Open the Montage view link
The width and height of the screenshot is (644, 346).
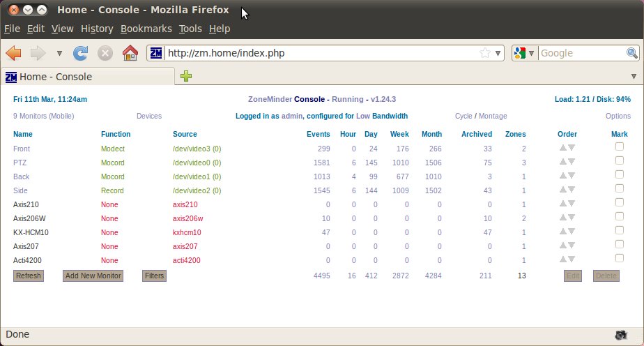coord(493,116)
